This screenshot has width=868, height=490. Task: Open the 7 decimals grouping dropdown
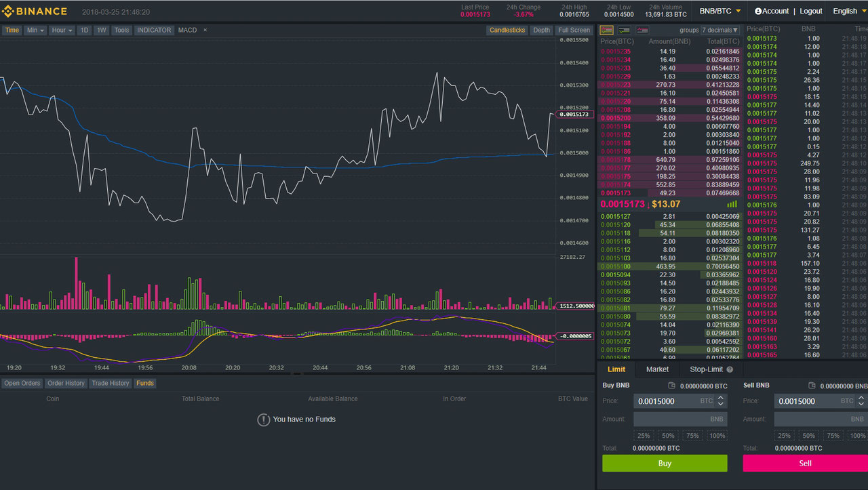click(x=719, y=30)
